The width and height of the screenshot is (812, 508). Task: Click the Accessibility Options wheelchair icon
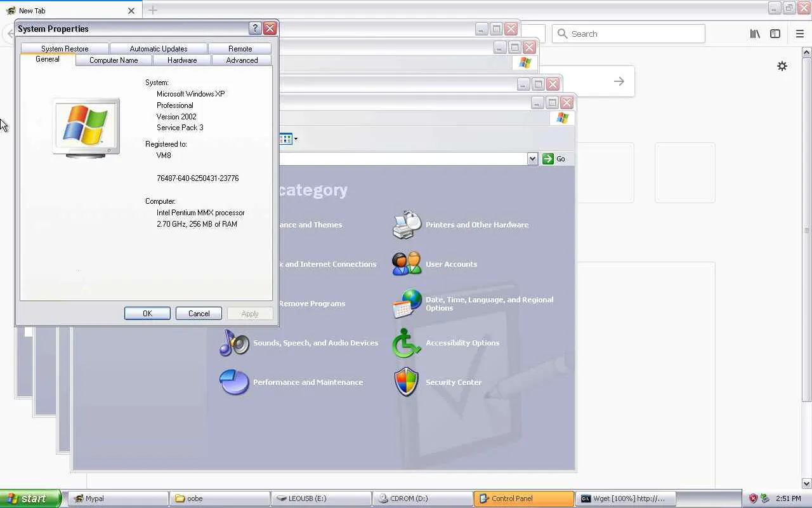[x=407, y=343]
